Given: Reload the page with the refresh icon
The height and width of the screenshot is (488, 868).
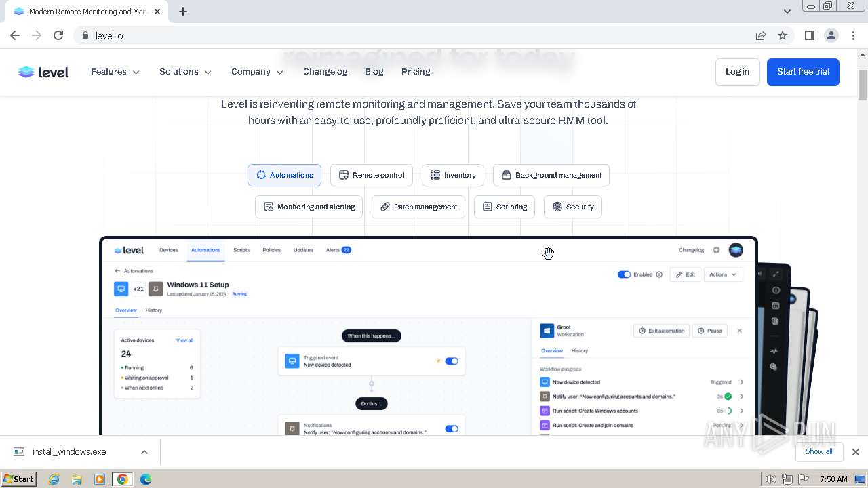Looking at the screenshot, I should coord(58,35).
